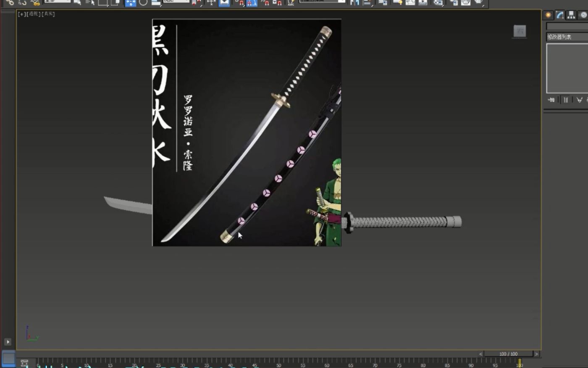
Task: Open Render Setup from toolbar
Action: point(454,3)
